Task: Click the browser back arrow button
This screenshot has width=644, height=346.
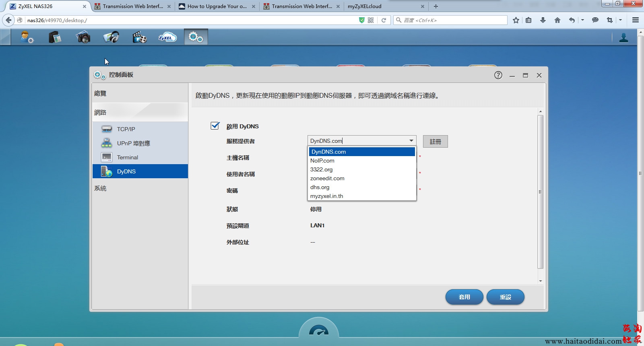Action: coord(8,20)
